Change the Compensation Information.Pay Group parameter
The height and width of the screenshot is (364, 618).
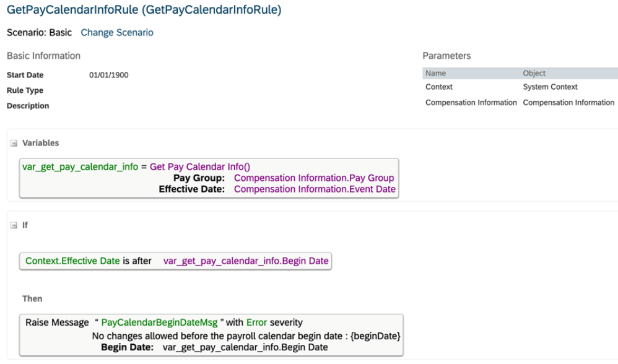[314, 178]
